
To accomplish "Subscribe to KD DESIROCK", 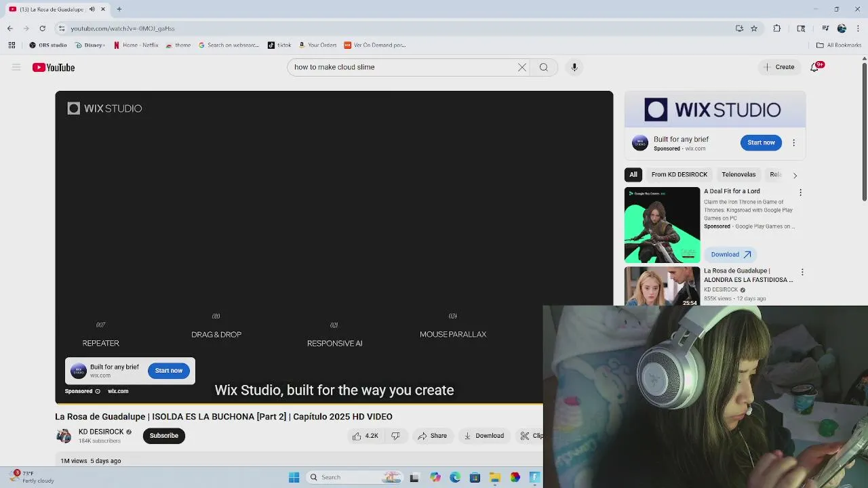I will tap(164, 436).
